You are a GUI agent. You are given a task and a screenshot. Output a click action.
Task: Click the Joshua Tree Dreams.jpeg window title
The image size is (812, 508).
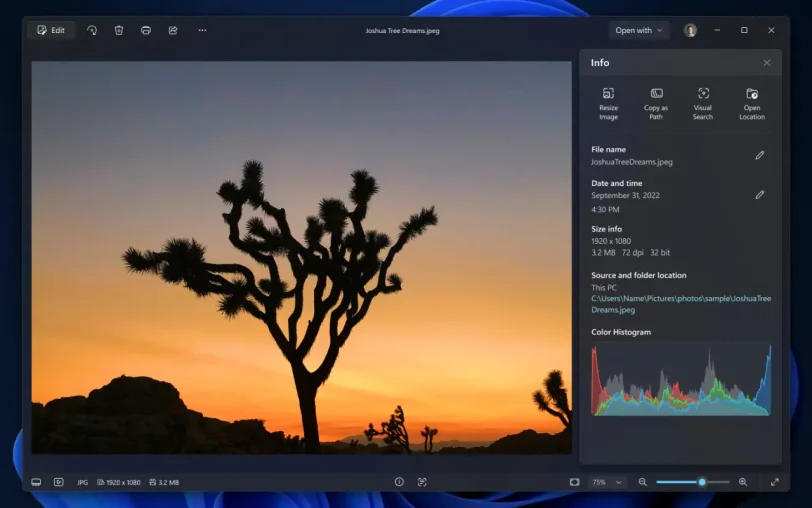402,31
